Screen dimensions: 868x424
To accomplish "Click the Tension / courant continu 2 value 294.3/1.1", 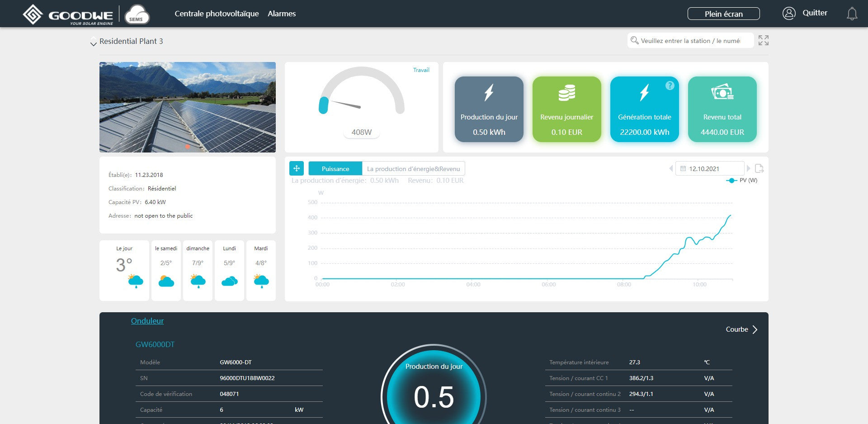I will (x=641, y=394).
